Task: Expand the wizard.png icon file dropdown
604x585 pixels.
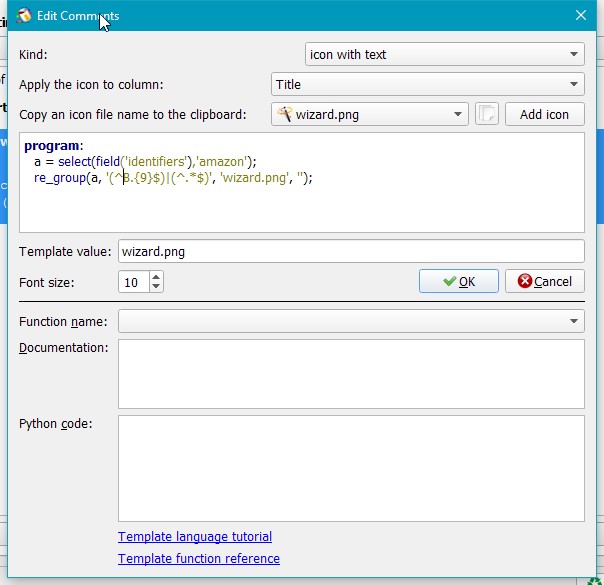Action: (370, 114)
